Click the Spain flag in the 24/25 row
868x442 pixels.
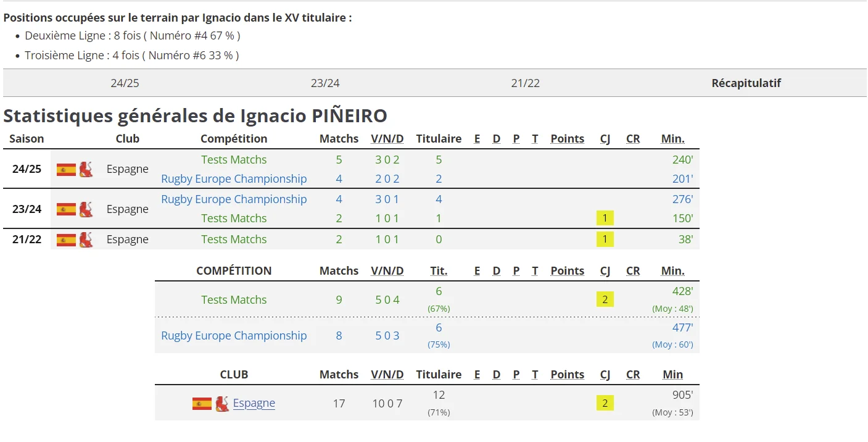[x=66, y=169]
